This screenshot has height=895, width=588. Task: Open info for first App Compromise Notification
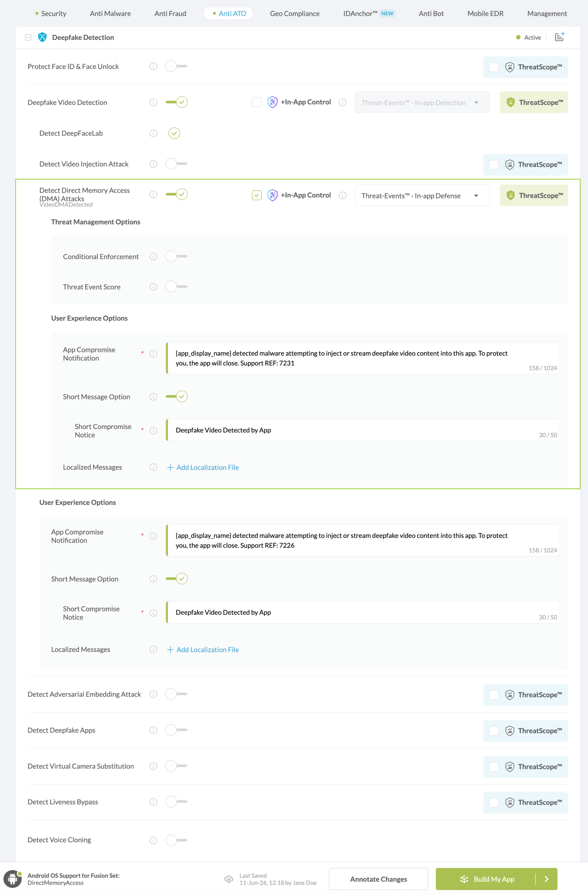pos(153,354)
